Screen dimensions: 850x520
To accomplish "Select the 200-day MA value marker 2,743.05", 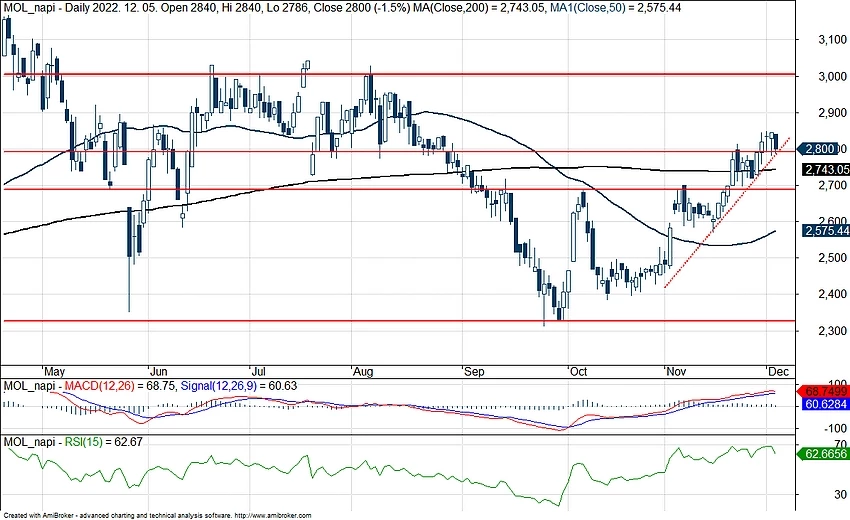I will pos(826,170).
